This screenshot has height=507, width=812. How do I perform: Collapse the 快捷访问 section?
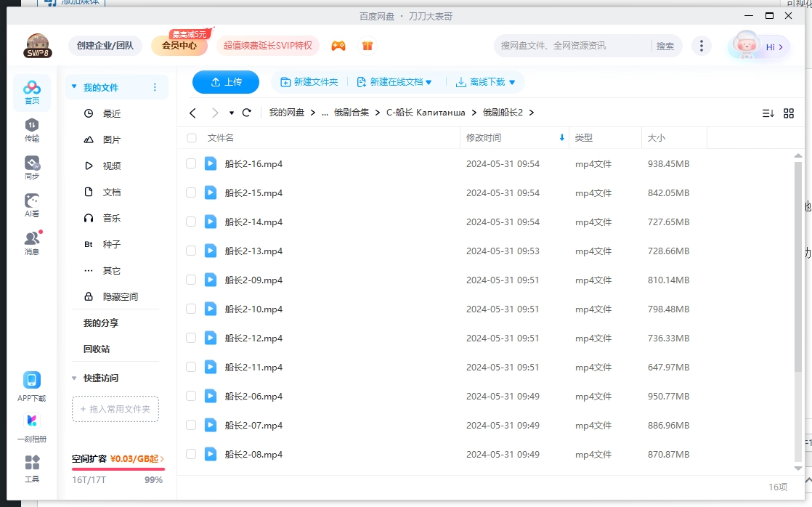pyautogui.click(x=73, y=378)
